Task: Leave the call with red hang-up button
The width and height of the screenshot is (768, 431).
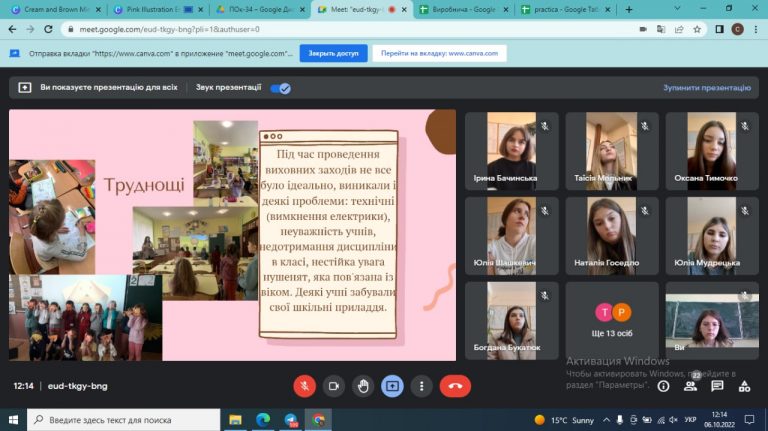Action: 455,386
